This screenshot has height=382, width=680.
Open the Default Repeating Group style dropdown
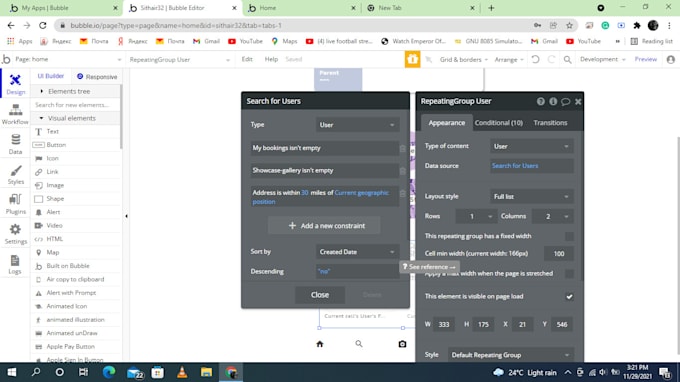click(x=510, y=355)
